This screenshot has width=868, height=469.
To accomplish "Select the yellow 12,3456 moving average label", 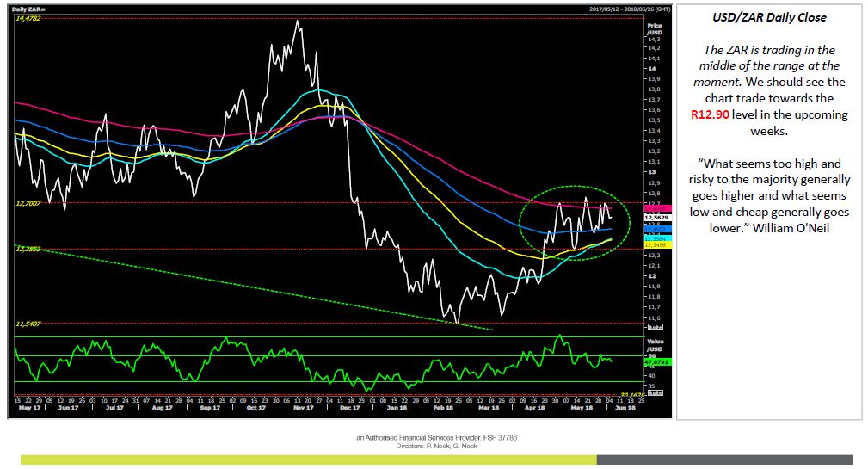I will pos(658,244).
